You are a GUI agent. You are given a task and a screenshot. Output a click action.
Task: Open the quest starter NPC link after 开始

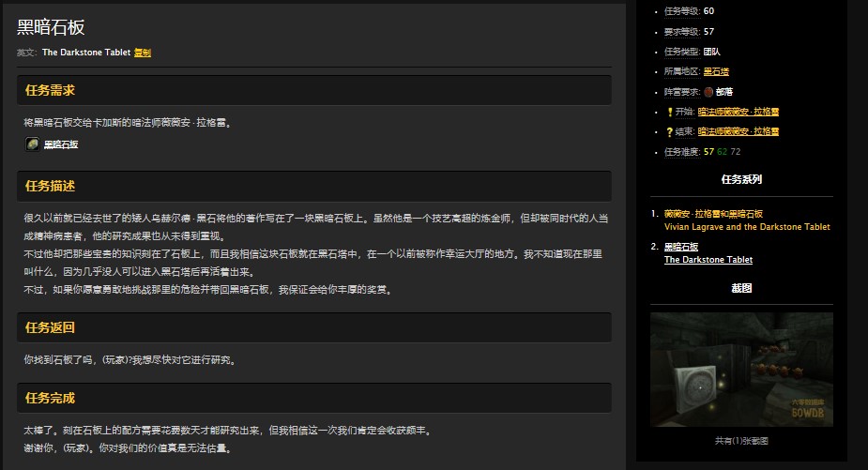pyautogui.click(x=739, y=112)
